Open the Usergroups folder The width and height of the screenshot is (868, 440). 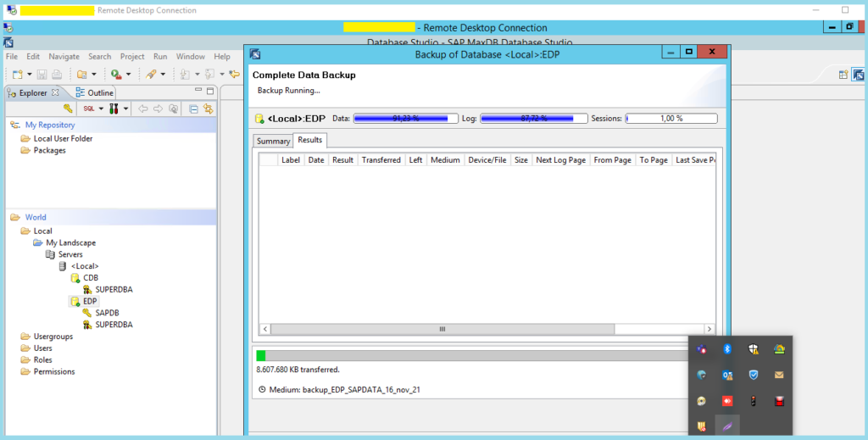pos(47,337)
